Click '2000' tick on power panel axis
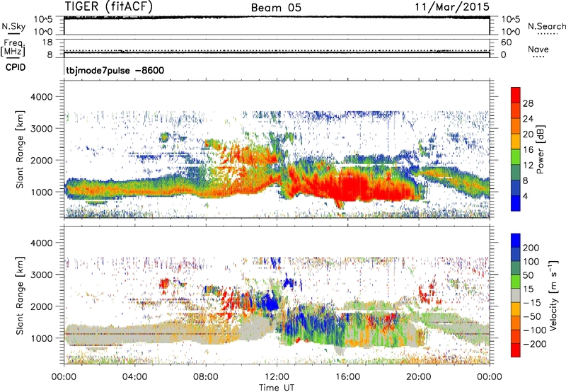This screenshot has height=392, width=566. pyautogui.click(x=41, y=160)
